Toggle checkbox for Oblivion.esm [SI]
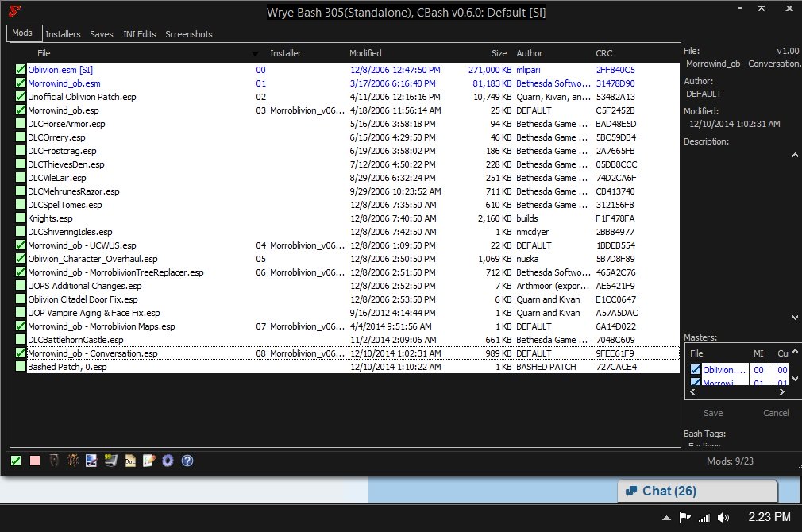Image resolution: width=802 pixels, height=532 pixels. point(21,70)
